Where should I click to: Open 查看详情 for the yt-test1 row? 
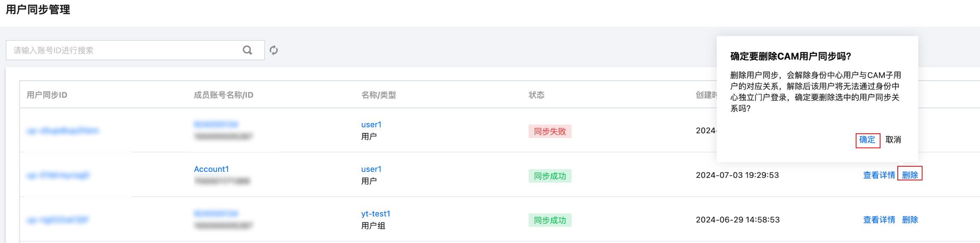point(879,220)
